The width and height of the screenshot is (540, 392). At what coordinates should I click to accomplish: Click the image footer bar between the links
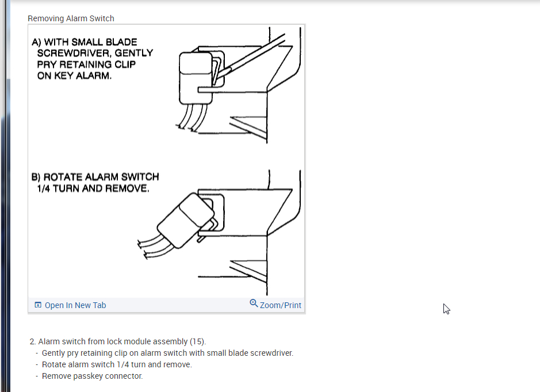[177, 305]
